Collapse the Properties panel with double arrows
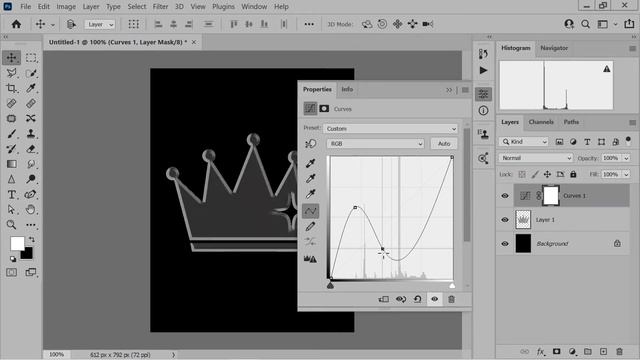 click(x=449, y=90)
